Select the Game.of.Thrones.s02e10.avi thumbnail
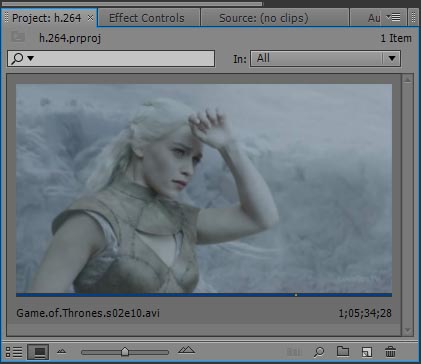421x364 pixels. tap(204, 189)
